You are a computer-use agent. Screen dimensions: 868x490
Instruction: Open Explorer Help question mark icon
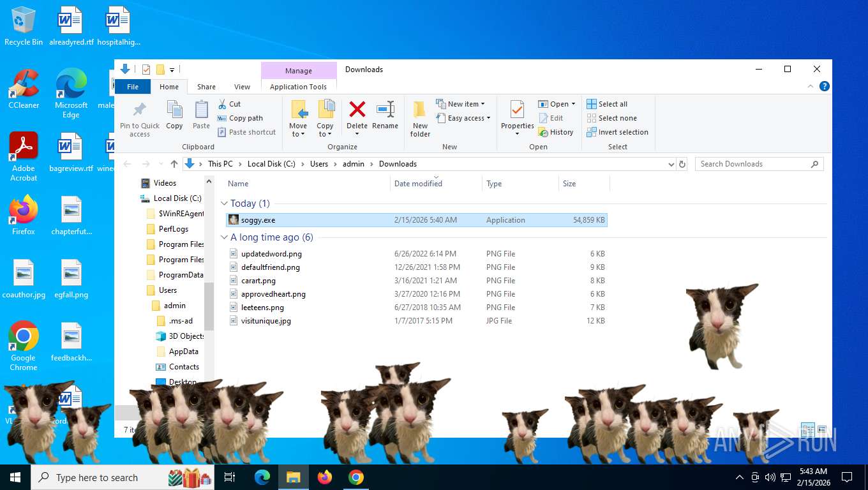(825, 86)
